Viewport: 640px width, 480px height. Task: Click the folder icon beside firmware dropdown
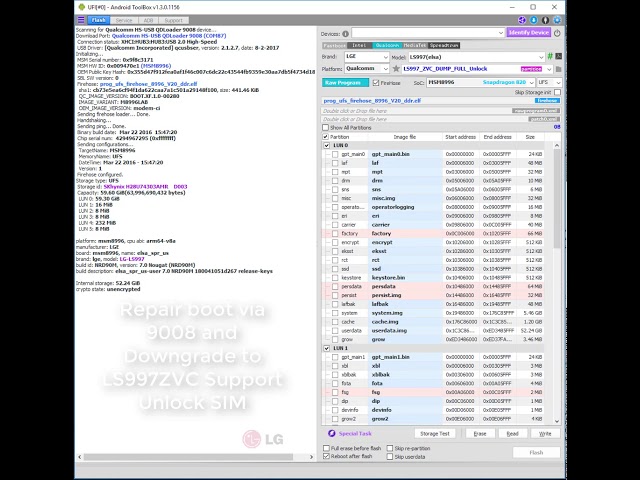tap(558, 69)
